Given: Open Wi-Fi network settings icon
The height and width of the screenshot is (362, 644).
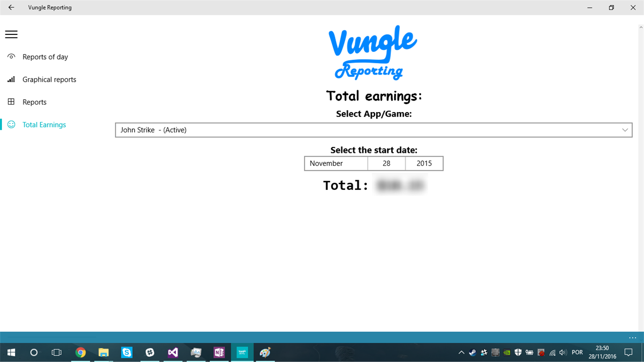Looking at the screenshot, I should (x=553, y=353).
